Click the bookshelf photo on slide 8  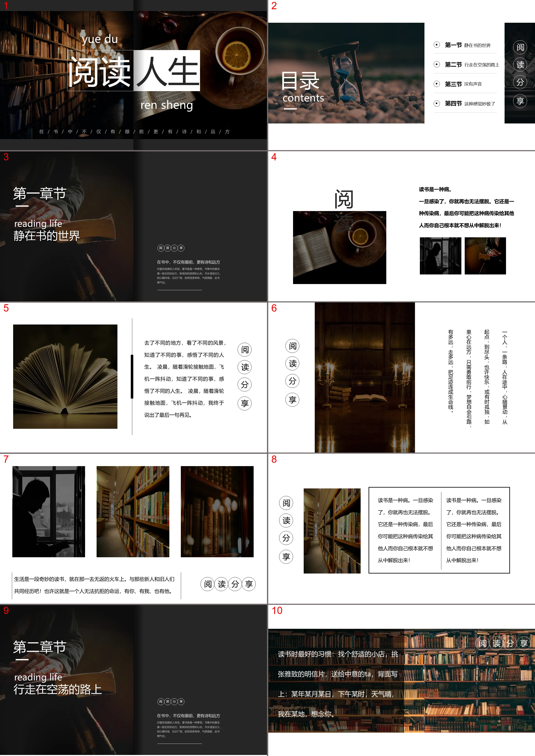(x=332, y=531)
